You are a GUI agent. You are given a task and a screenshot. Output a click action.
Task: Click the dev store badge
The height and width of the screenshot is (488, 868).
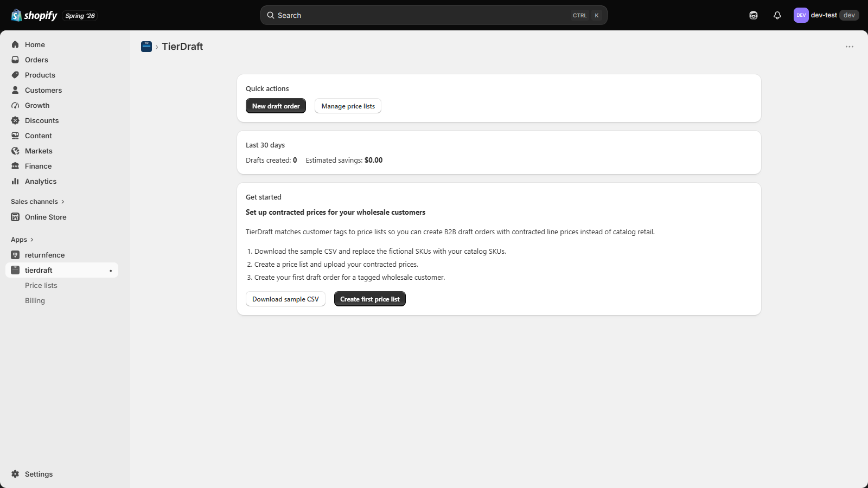(849, 15)
